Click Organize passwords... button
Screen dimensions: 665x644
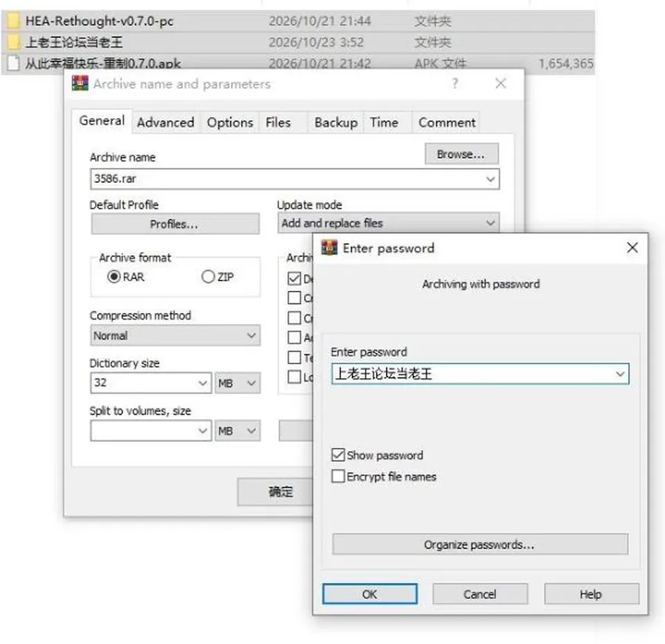pyautogui.click(x=480, y=544)
